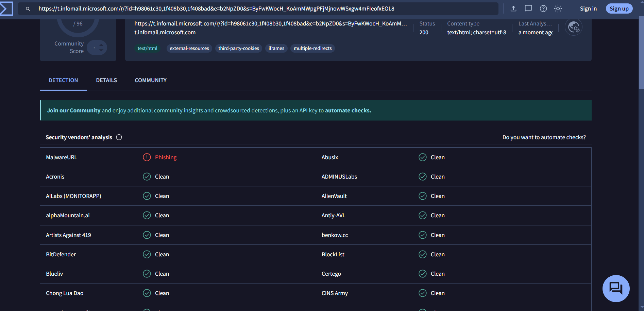The height and width of the screenshot is (311, 644).
Task: Click the Phishing alert icon for MalwareURL
Action: pos(147,157)
